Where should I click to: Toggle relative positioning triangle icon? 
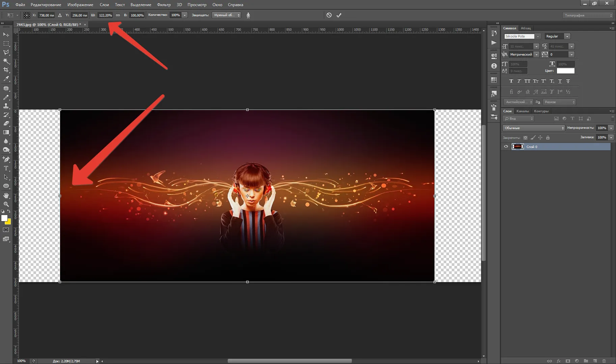coord(60,15)
